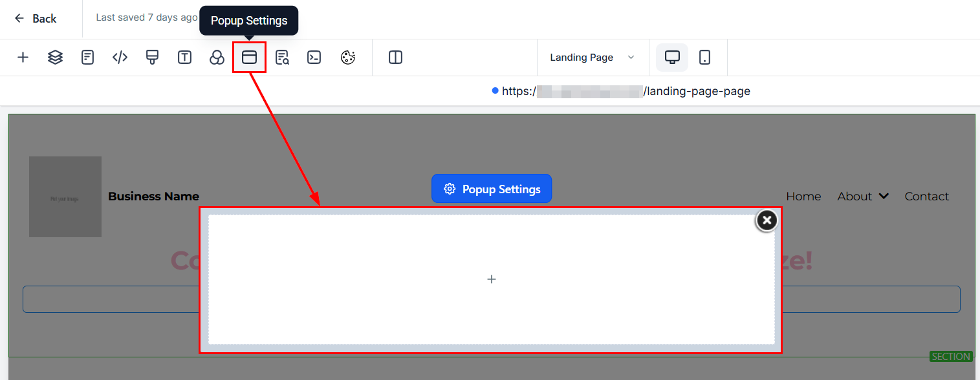980x380 pixels.
Task: Expand the About menu chevron
Action: coord(884,196)
